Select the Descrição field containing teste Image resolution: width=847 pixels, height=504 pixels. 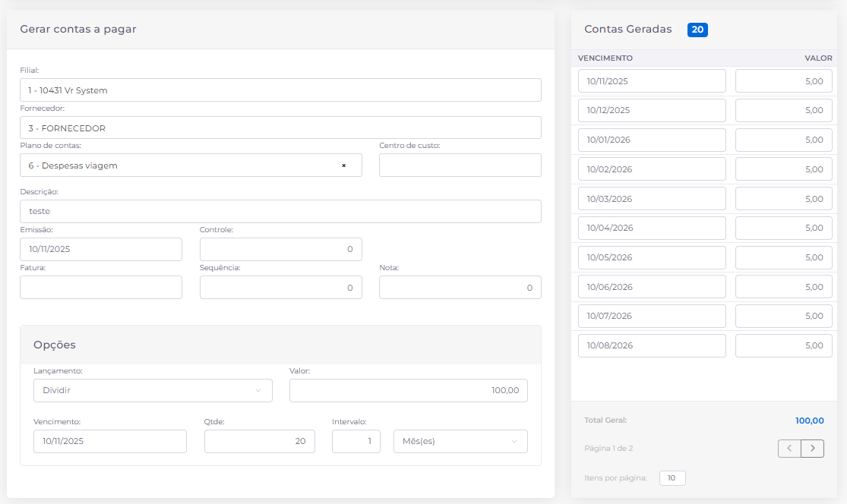point(280,211)
